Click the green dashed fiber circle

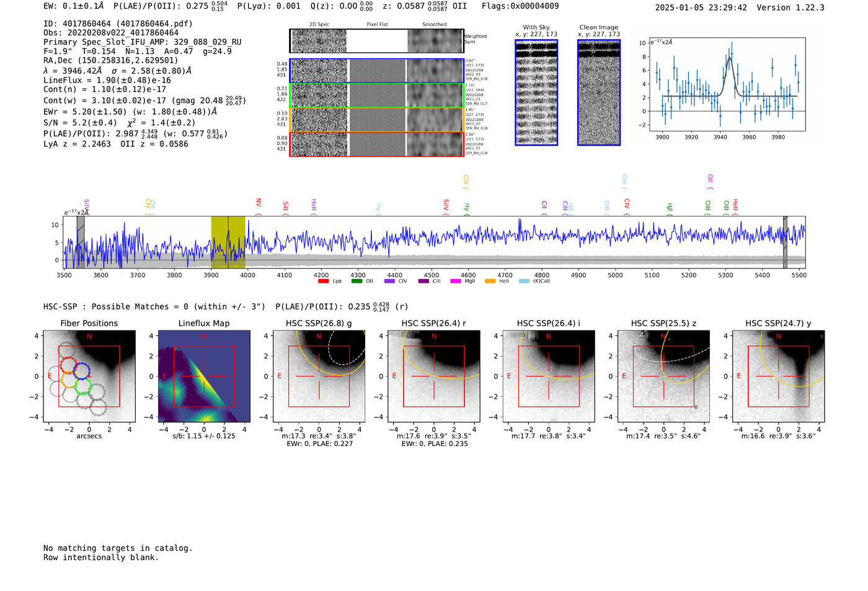click(83, 387)
